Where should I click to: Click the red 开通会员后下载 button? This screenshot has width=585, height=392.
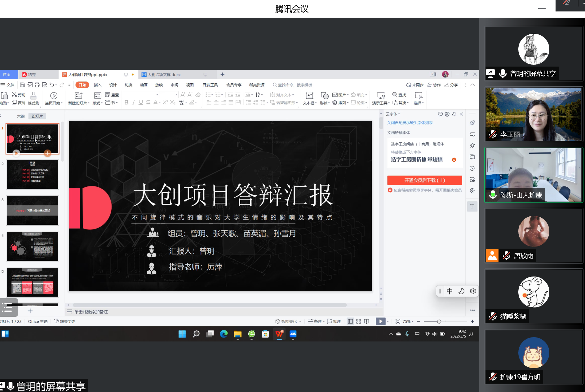[x=424, y=180]
